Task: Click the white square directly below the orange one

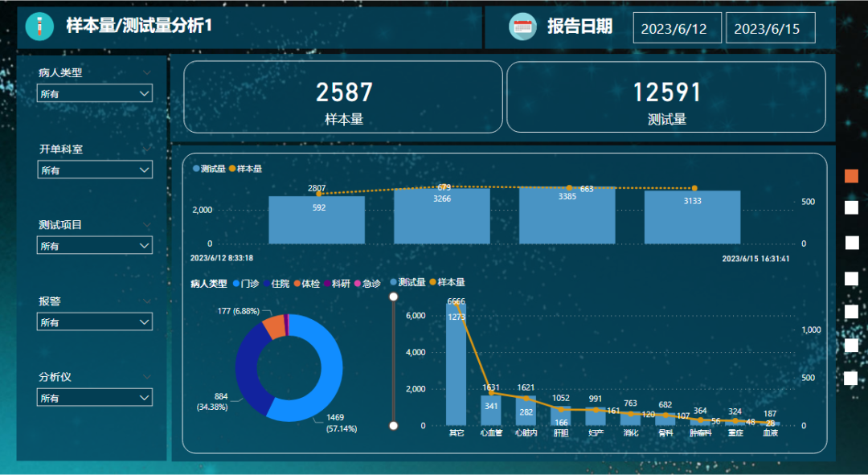Action: click(x=851, y=207)
